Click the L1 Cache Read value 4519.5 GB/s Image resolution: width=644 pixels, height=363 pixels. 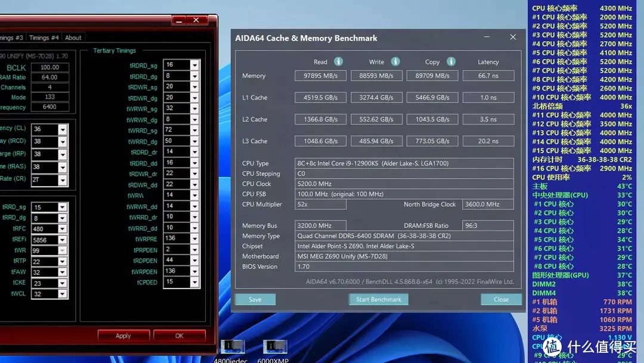(320, 97)
